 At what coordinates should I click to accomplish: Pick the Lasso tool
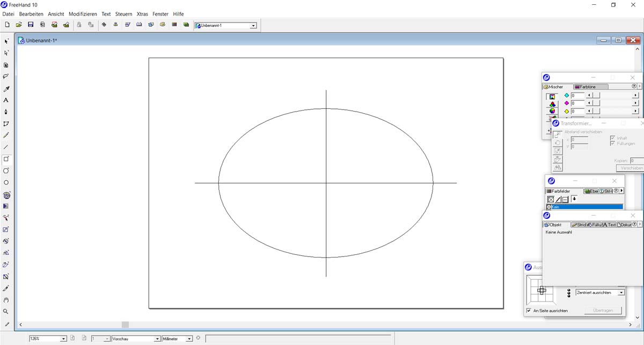(6, 77)
